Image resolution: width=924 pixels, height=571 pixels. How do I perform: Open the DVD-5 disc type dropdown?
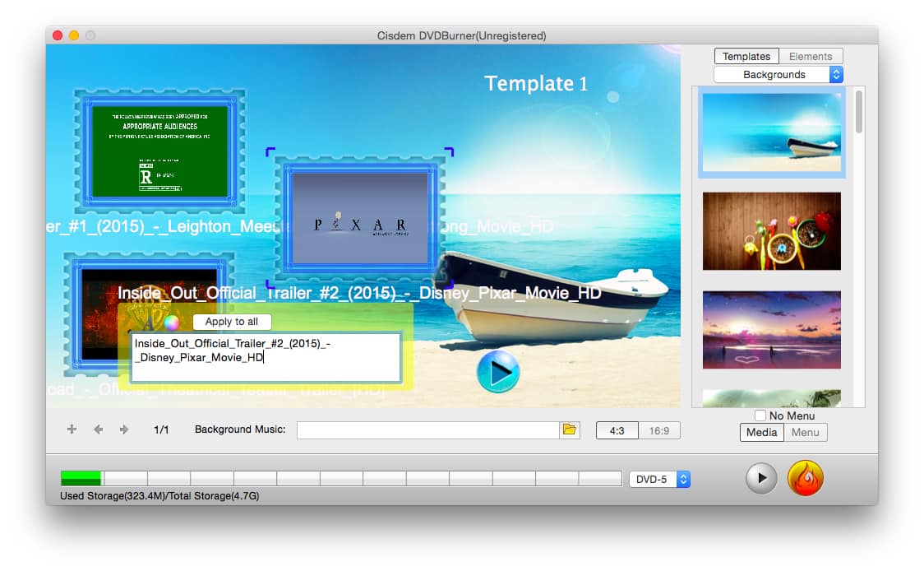(659, 479)
